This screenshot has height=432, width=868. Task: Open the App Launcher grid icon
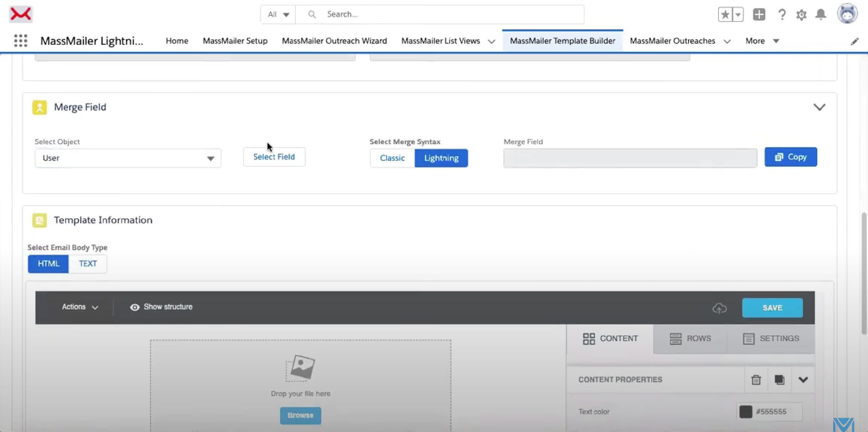click(21, 40)
